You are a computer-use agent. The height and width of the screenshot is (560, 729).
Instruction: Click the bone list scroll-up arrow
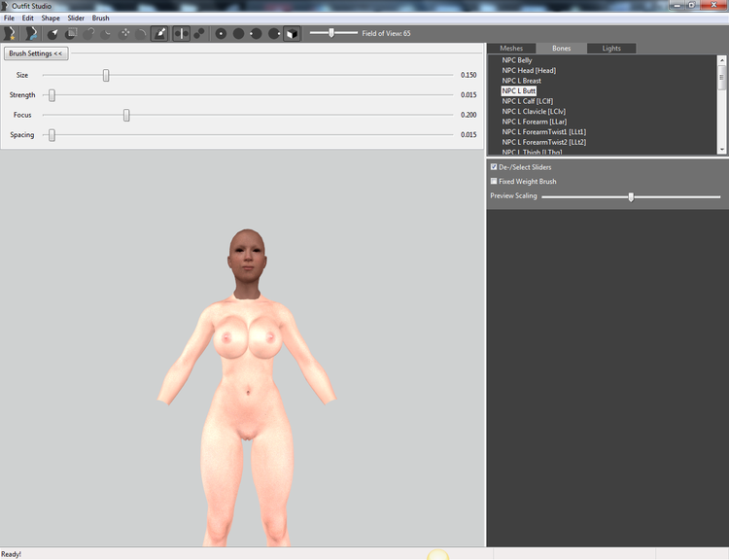coord(721,60)
